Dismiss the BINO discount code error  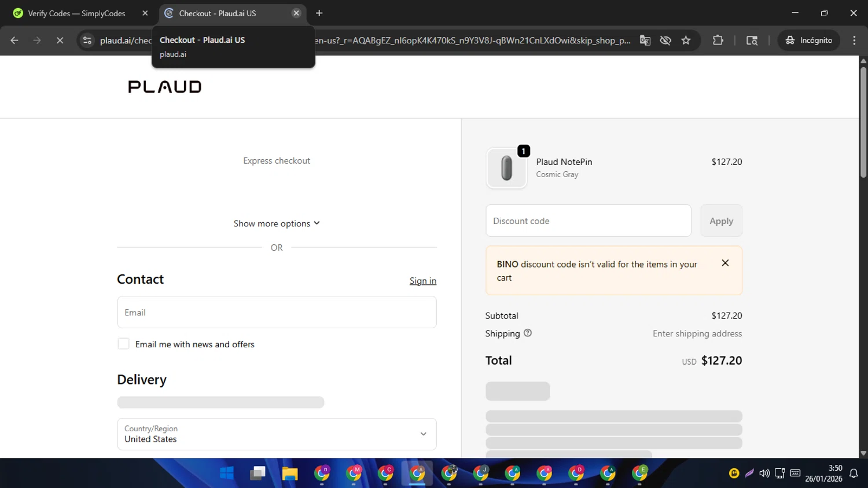(x=725, y=263)
